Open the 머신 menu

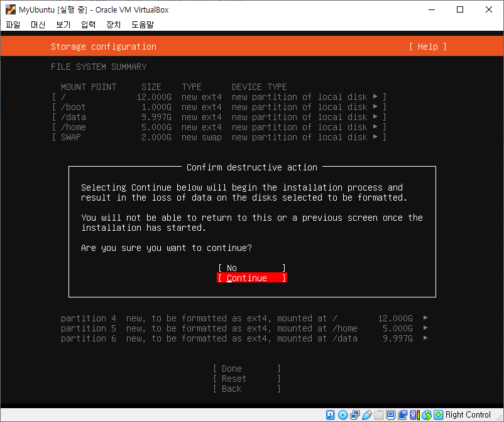coord(38,25)
